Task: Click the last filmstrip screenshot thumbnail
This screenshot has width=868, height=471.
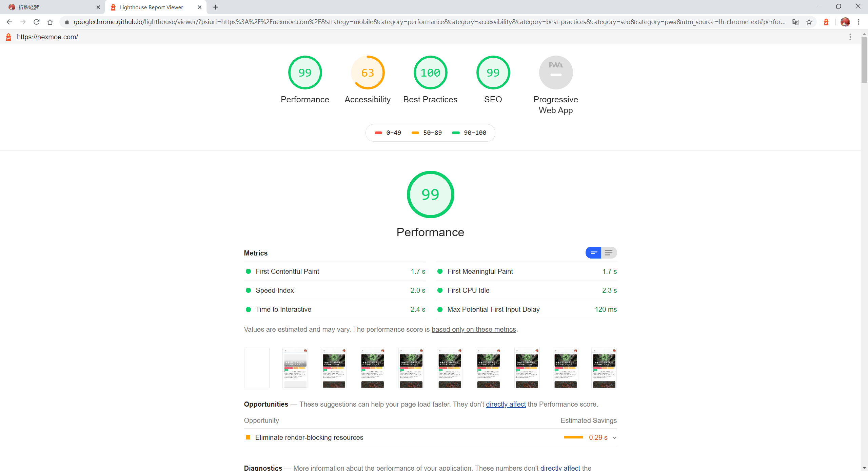Action: click(x=604, y=368)
